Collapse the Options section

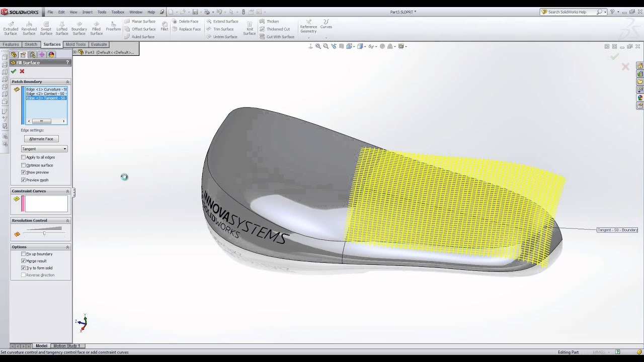[x=67, y=247]
